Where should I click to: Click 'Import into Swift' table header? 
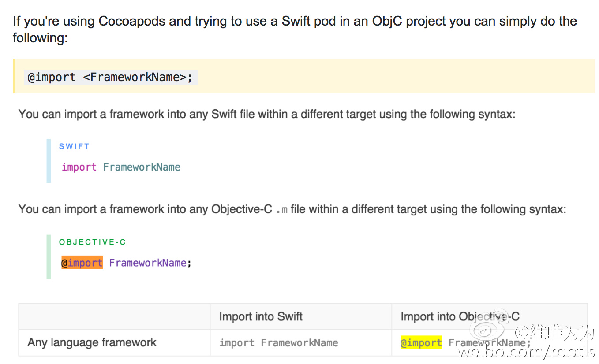pyautogui.click(x=261, y=316)
